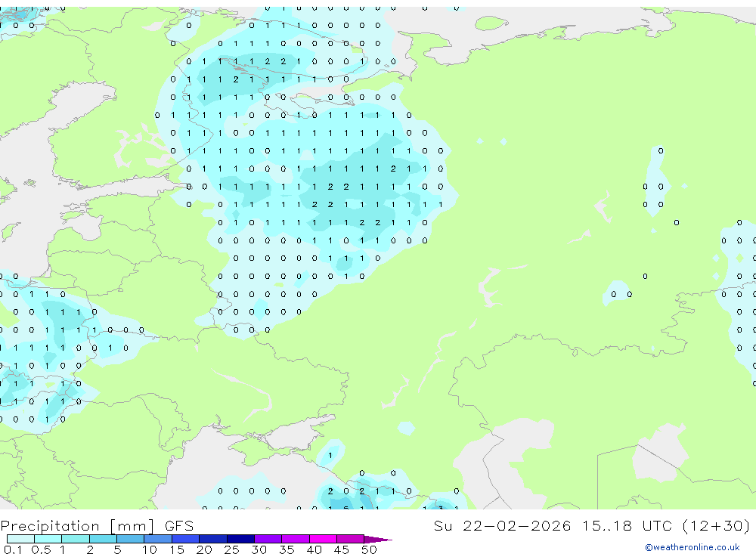Click the lone "1" value east of Crimea
The width and height of the screenshot is (756, 554).
pyautogui.click(x=330, y=455)
